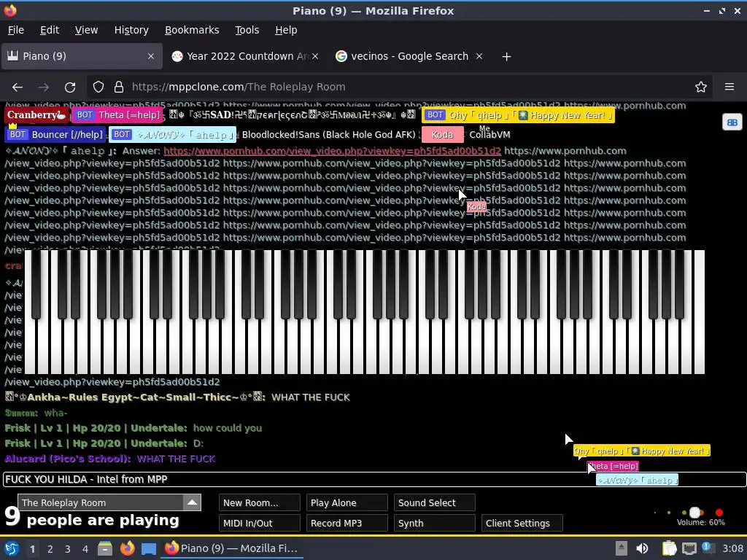The width and height of the screenshot is (747, 560).
Task: Select the Koda user name tag
Action: [x=442, y=135]
